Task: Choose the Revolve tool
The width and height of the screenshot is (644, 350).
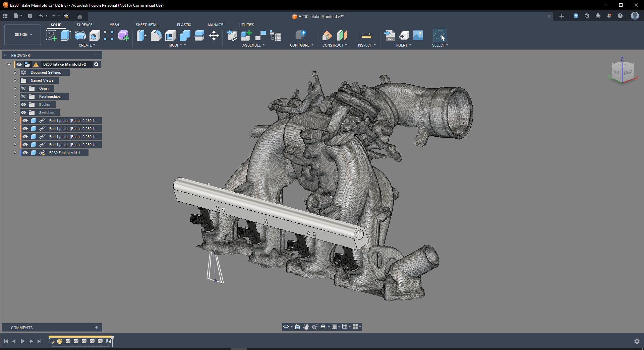Action: (x=80, y=35)
